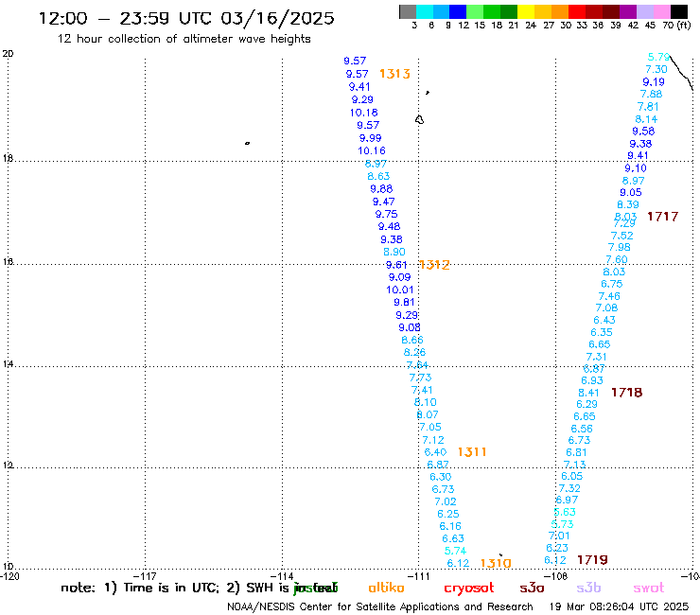Click the altika satellite legend label

386,588
